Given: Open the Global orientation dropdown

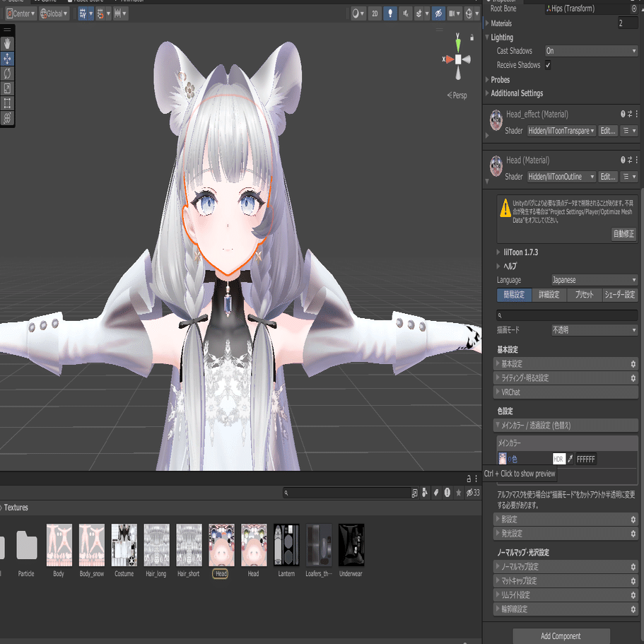Looking at the screenshot, I should pos(54,13).
